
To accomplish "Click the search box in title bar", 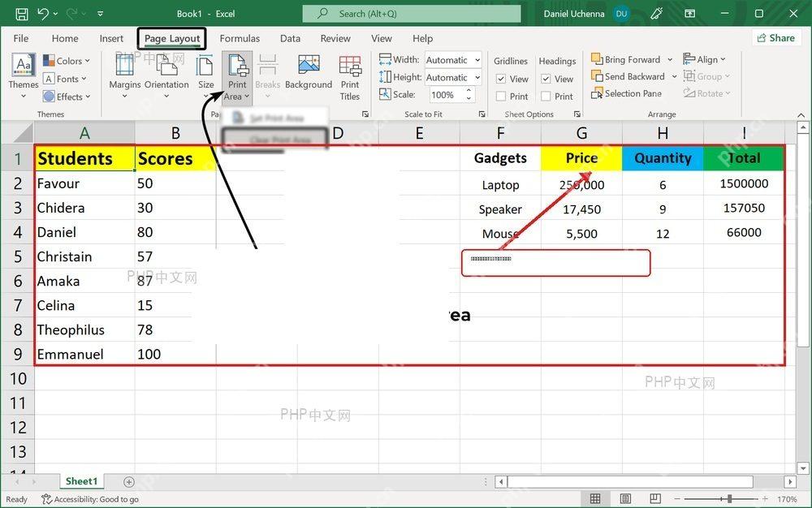I will 412,14.
